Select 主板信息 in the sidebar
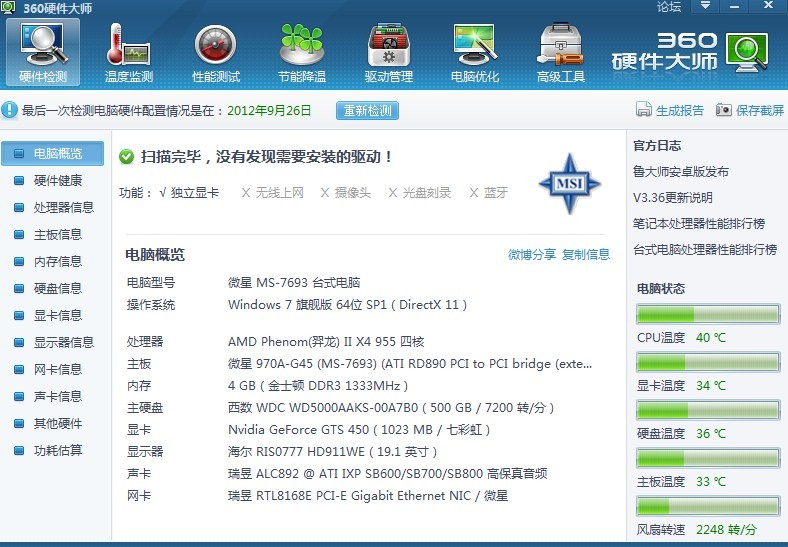The width and height of the screenshot is (788, 547). 53,235
